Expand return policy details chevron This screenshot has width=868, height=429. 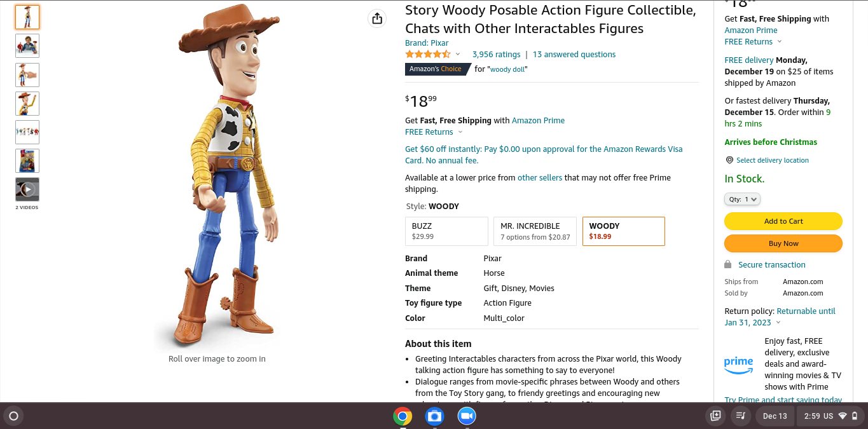click(x=778, y=323)
